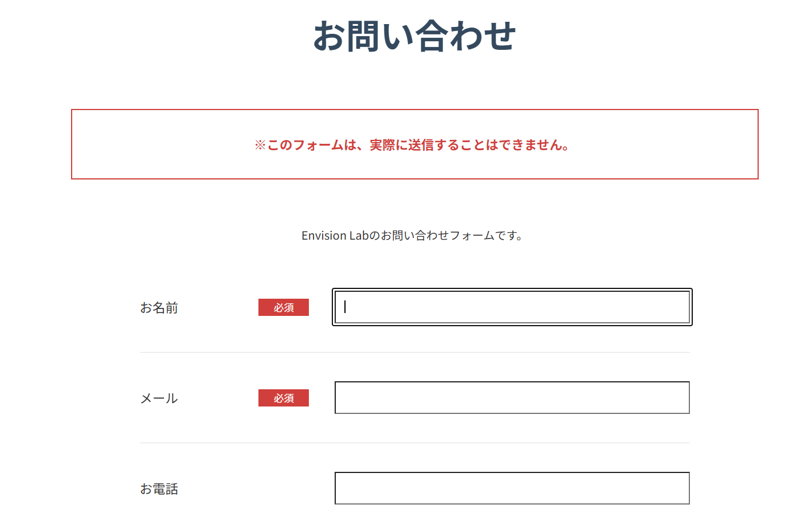
Task: Click the お問い合わせ page heading
Action: [x=414, y=36]
